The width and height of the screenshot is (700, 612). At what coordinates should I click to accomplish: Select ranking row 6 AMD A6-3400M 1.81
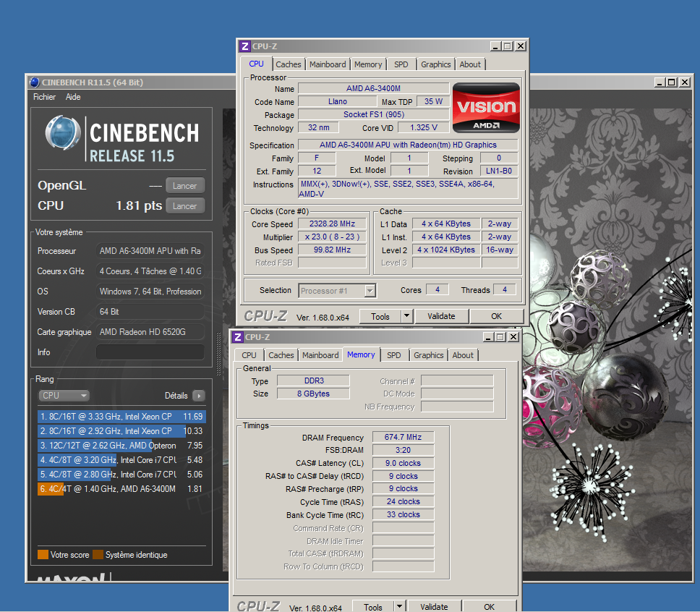pos(121,489)
